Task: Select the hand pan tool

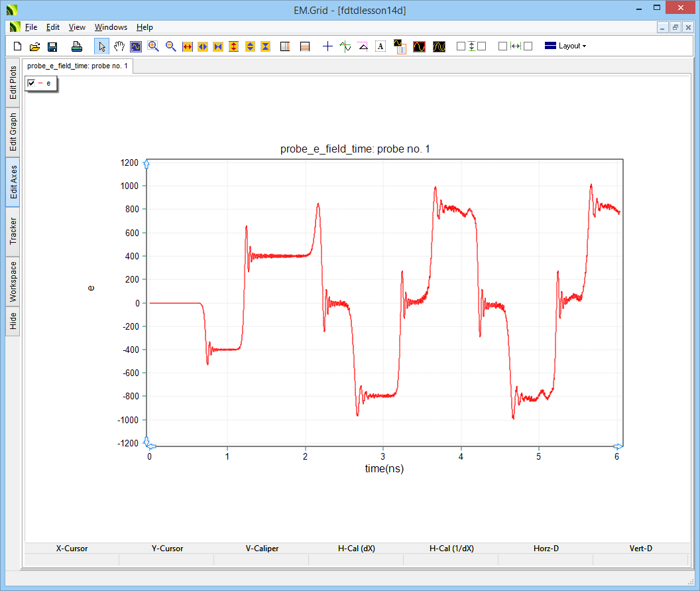Action: 119,46
